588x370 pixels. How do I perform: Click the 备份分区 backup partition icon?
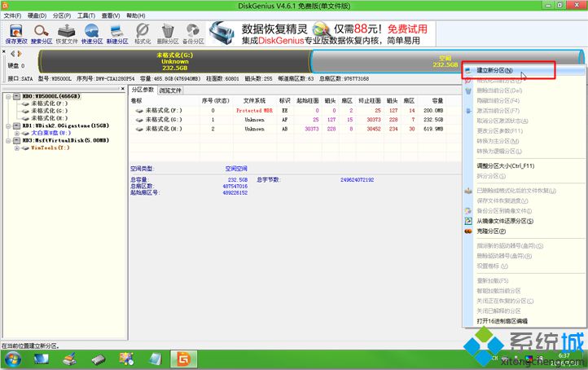(x=193, y=34)
